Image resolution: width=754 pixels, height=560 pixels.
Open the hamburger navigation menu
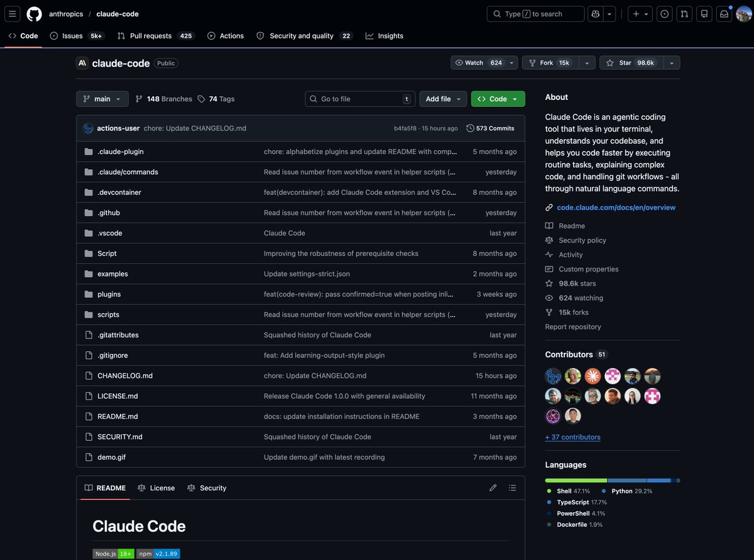click(13, 14)
